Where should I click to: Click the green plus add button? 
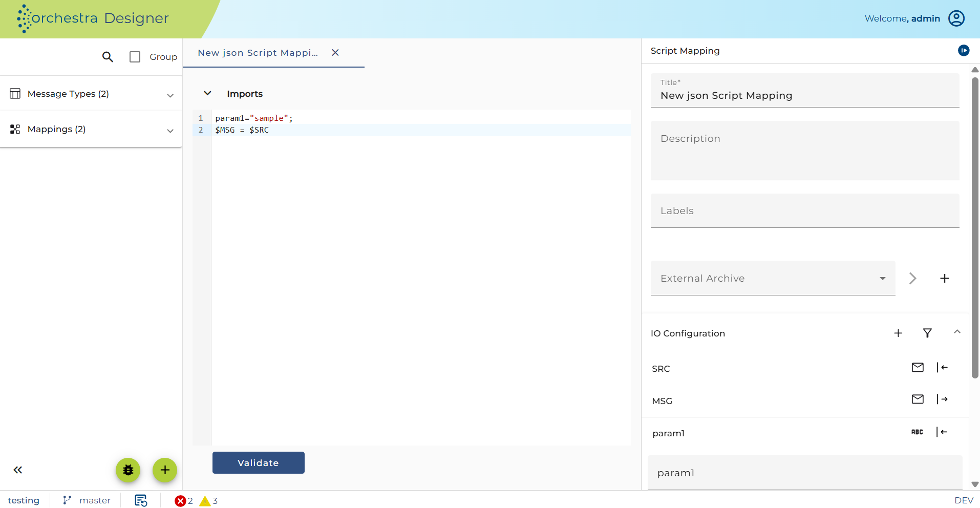165,470
